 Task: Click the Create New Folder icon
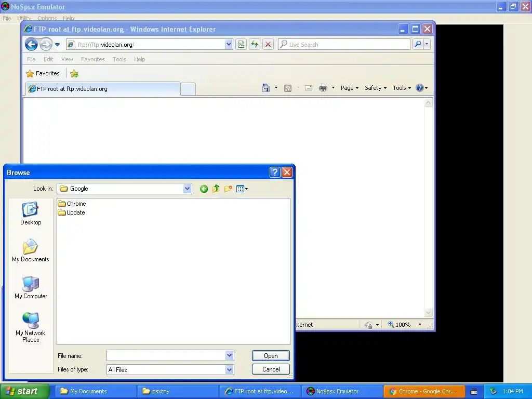click(228, 189)
